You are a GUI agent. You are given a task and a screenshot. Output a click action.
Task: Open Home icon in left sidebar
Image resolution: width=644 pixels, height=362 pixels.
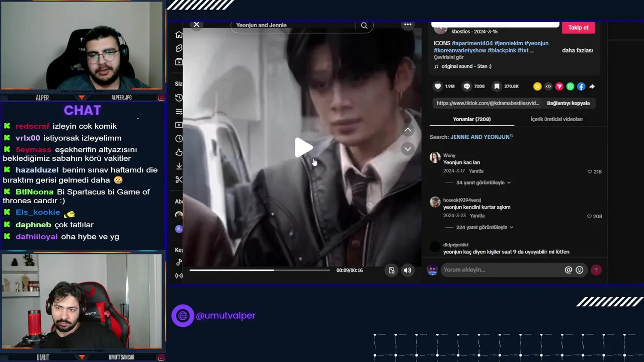(x=179, y=35)
